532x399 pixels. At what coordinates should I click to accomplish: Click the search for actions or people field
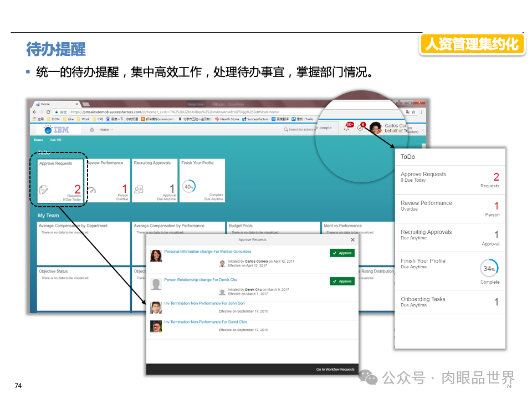click(310, 129)
